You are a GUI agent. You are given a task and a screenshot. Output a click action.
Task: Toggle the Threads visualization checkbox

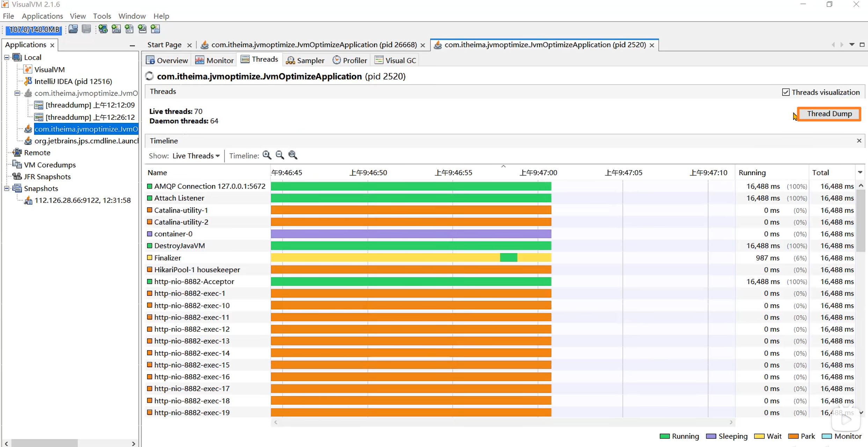click(786, 92)
